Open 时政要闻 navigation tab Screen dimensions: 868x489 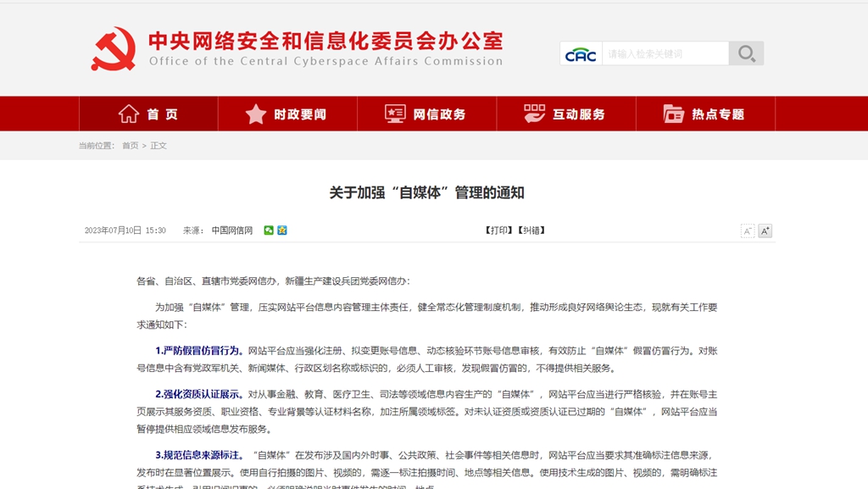[x=287, y=114]
